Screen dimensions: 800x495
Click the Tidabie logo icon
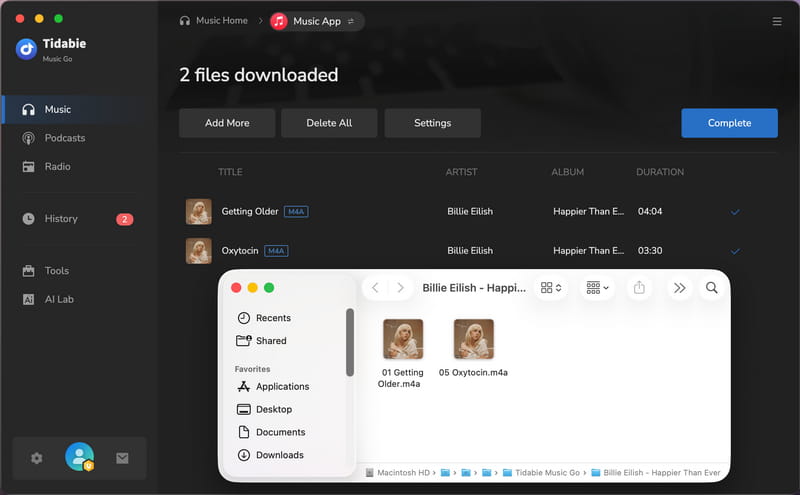[x=27, y=50]
